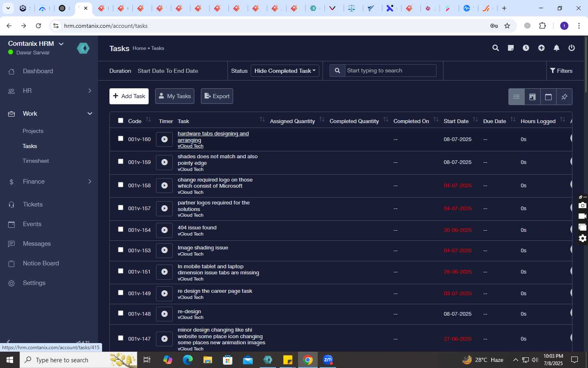Click the 'Start typing to search' field

click(390, 71)
